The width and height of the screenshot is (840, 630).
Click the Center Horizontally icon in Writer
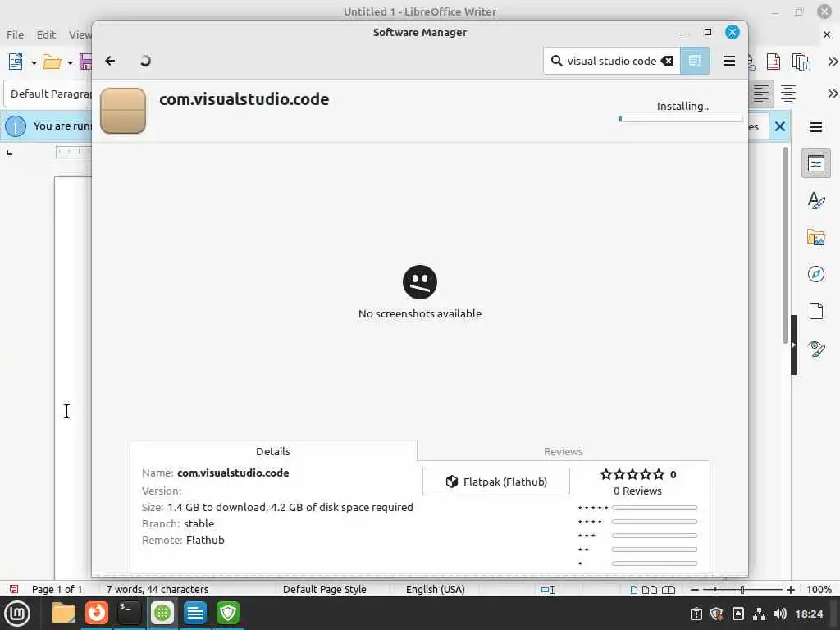(x=788, y=94)
